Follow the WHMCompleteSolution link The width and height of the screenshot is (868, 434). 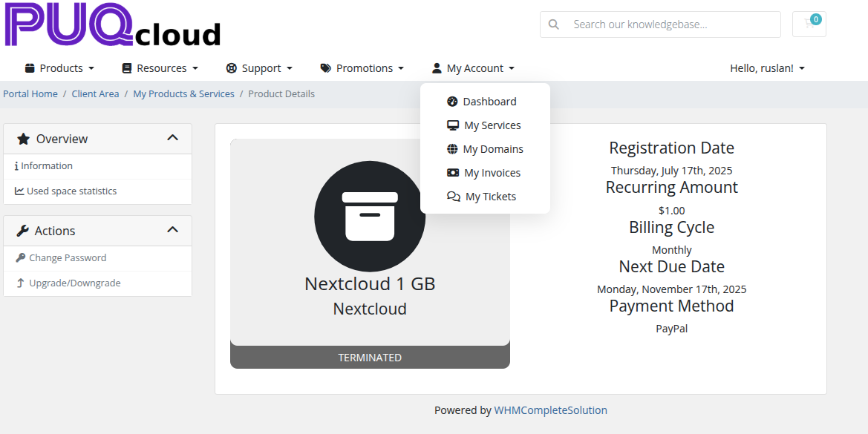pyautogui.click(x=550, y=410)
